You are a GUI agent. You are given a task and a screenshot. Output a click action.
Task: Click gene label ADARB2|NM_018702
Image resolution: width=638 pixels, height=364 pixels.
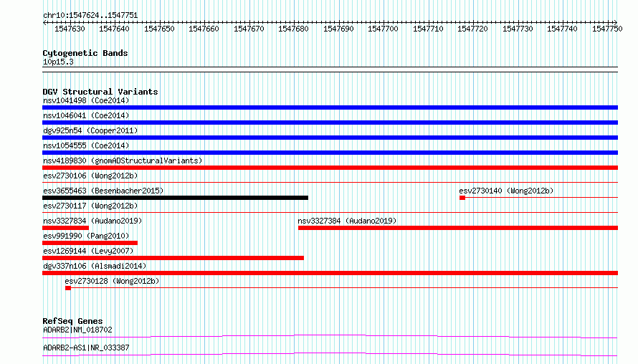click(77, 330)
